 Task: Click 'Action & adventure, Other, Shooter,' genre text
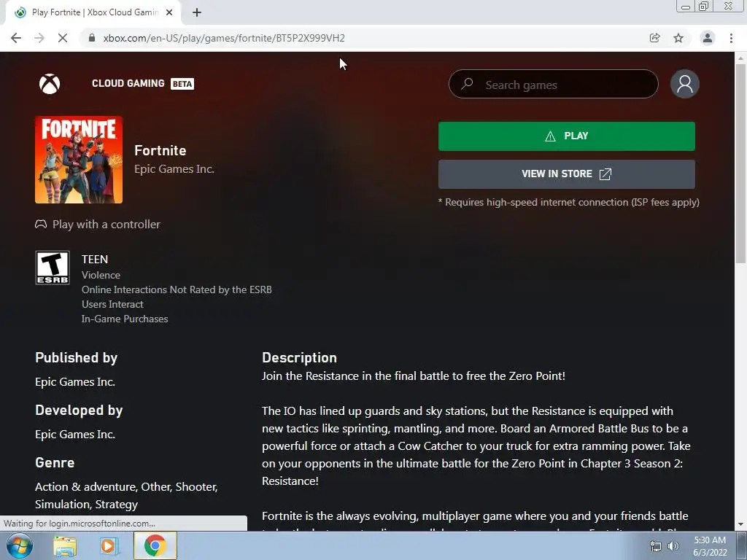coord(126,486)
